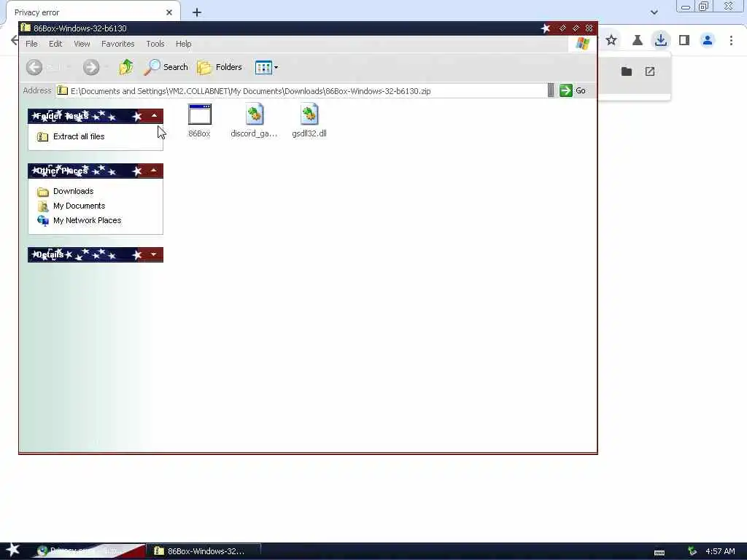Viewport: 747px width, 560px height.
Task: Open Chrome tab search chevron
Action: point(654,12)
